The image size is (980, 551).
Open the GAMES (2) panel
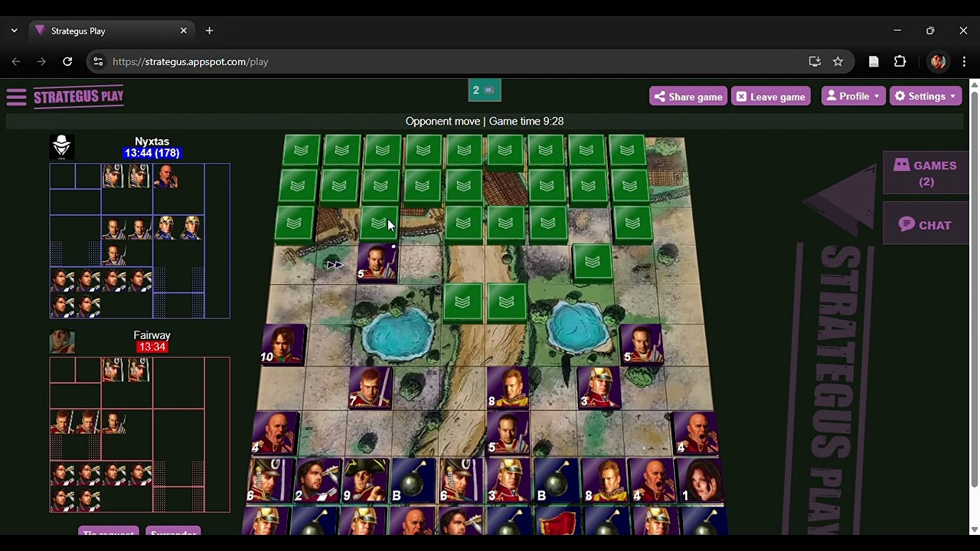click(926, 173)
